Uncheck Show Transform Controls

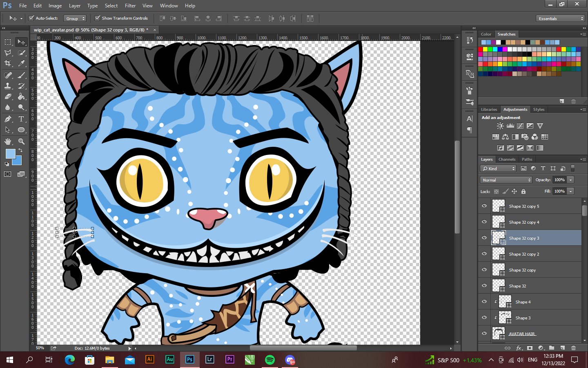pos(97,18)
